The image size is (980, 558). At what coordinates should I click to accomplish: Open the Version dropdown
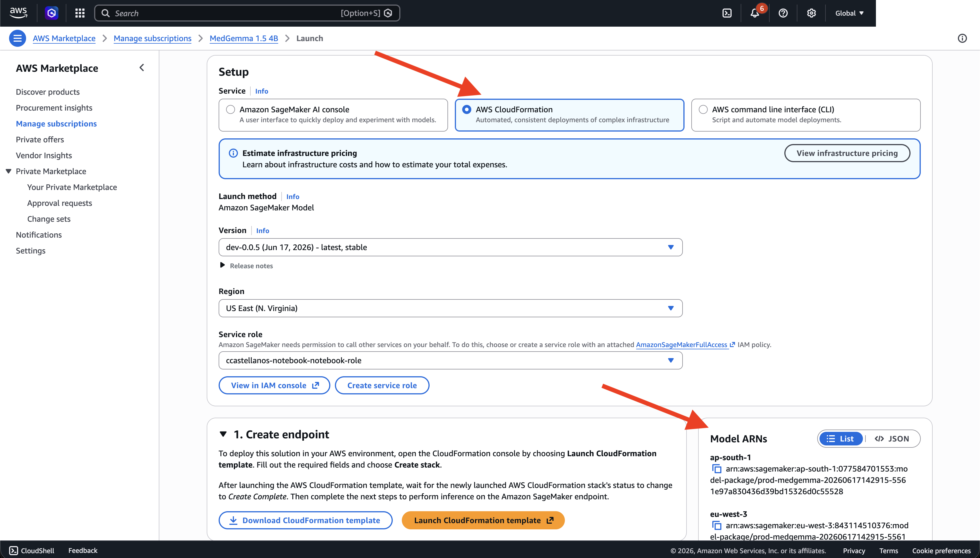(x=450, y=247)
